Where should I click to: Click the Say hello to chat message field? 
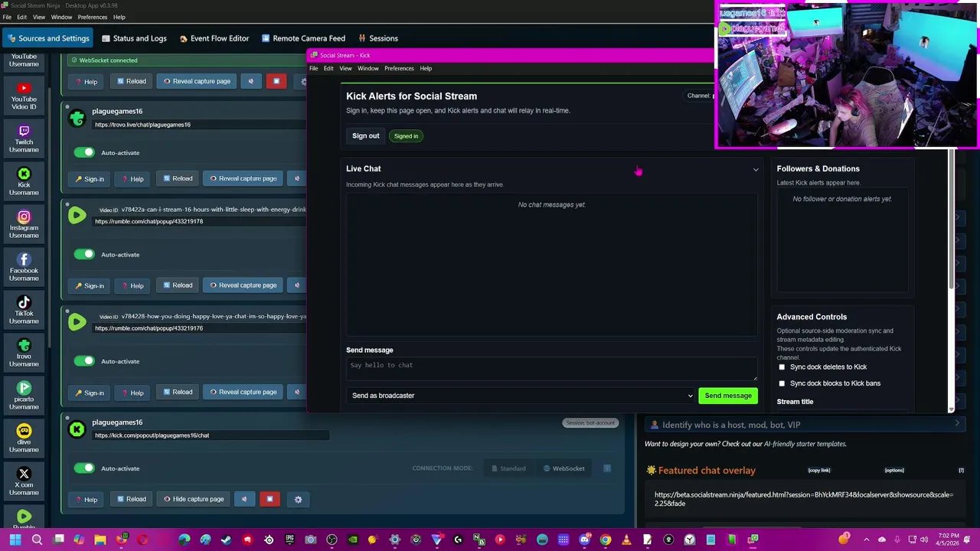click(x=551, y=369)
